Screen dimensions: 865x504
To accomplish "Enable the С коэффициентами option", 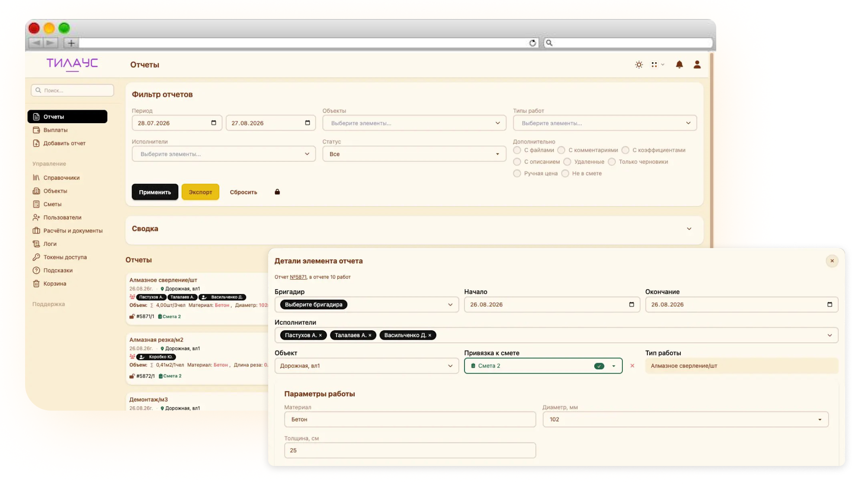I will tap(625, 150).
